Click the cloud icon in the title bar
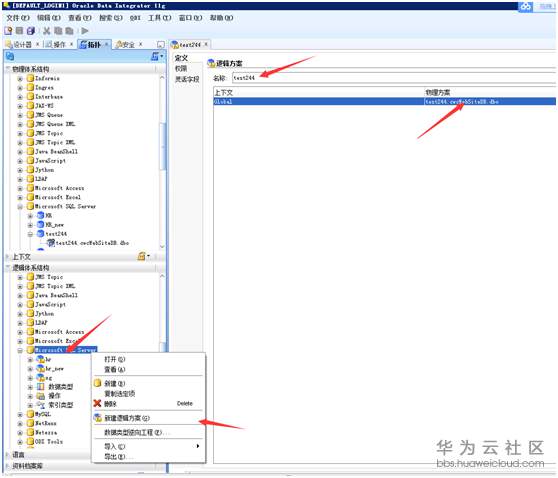 coord(526,6)
